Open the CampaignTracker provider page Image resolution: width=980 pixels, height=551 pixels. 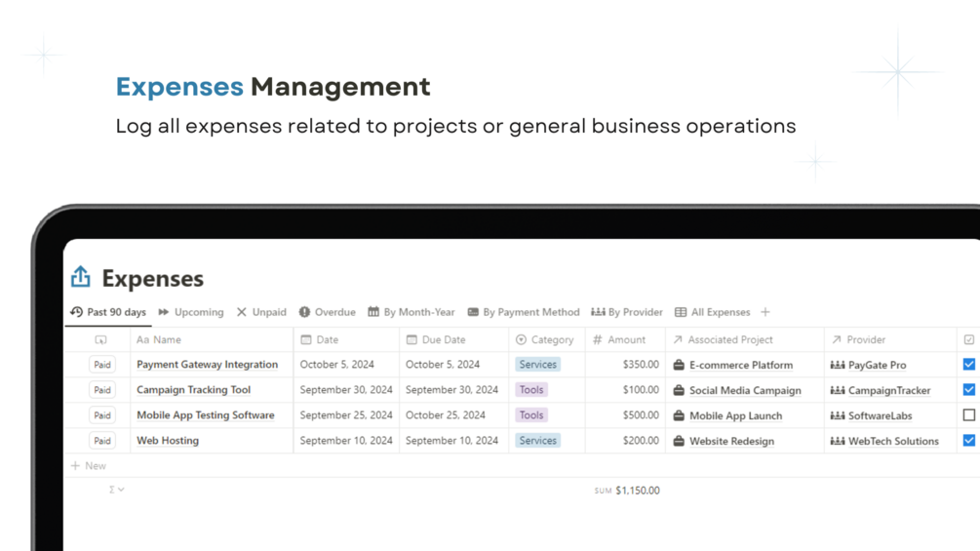tap(888, 390)
